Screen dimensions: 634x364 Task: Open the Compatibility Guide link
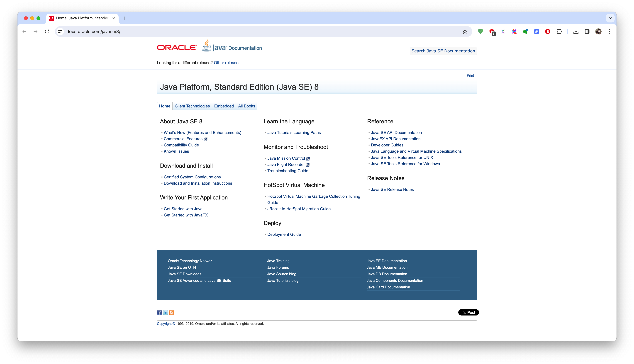pos(181,145)
